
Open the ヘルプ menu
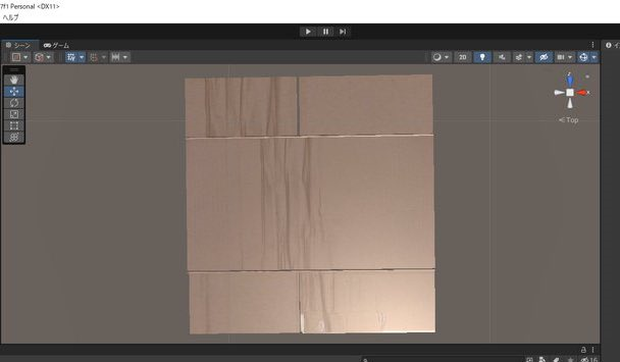coord(11,17)
